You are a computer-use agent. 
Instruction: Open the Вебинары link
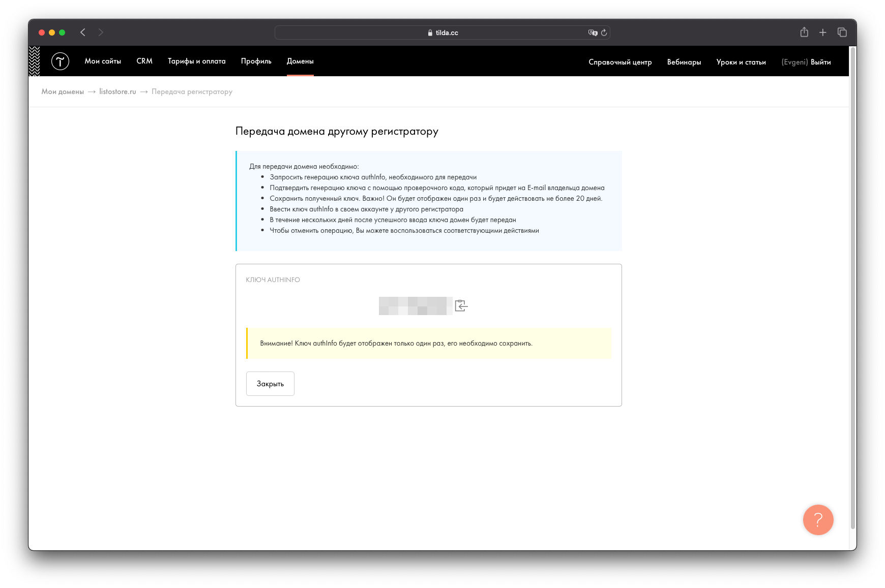coord(684,62)
